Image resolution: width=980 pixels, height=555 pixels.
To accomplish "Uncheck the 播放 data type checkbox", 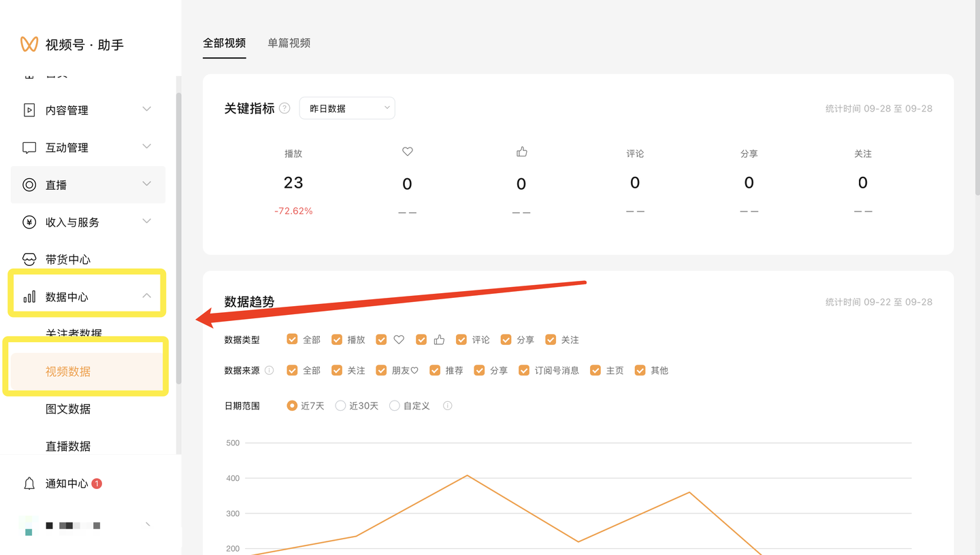I will [337, 339].
